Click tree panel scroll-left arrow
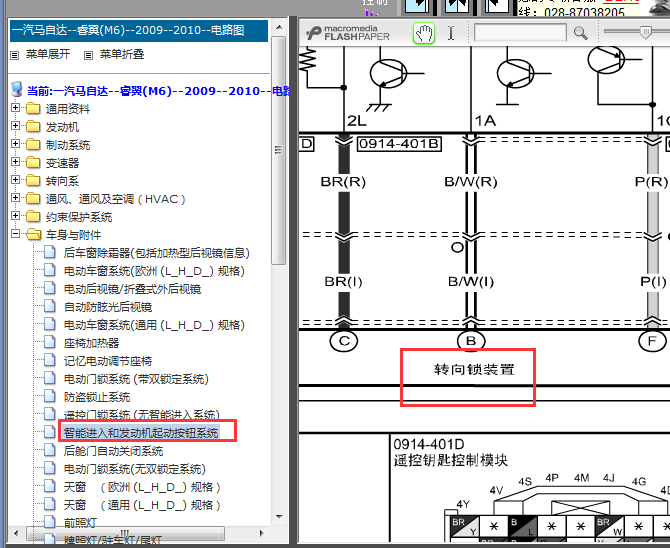Viewport: 670px width, 548px height. coord(16,533)
